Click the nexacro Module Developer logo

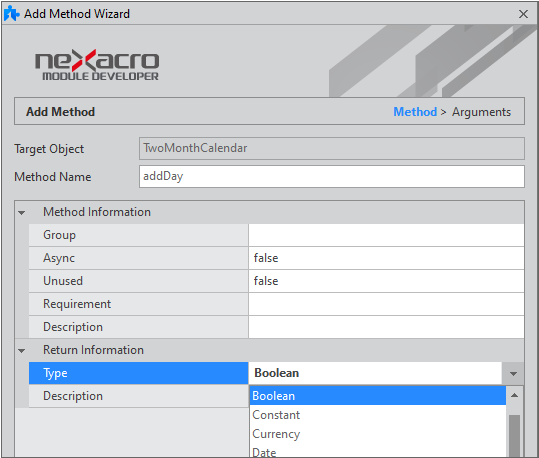(x=97, y=65)
